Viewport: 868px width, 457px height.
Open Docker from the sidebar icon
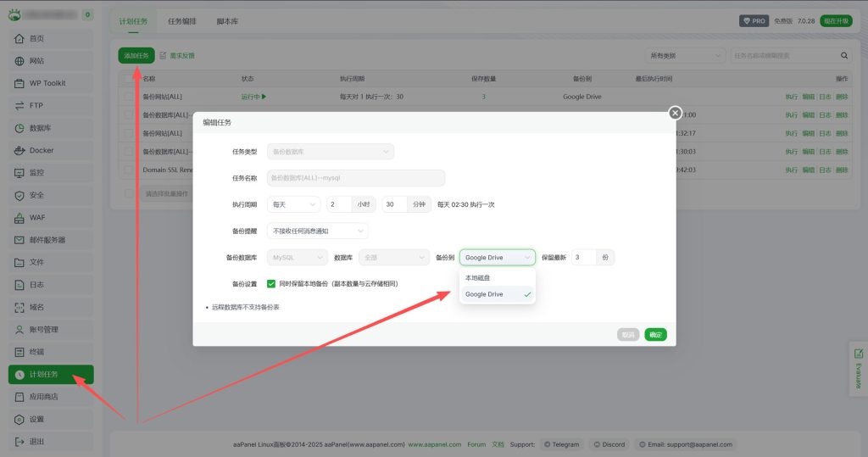tap(19, 150)
